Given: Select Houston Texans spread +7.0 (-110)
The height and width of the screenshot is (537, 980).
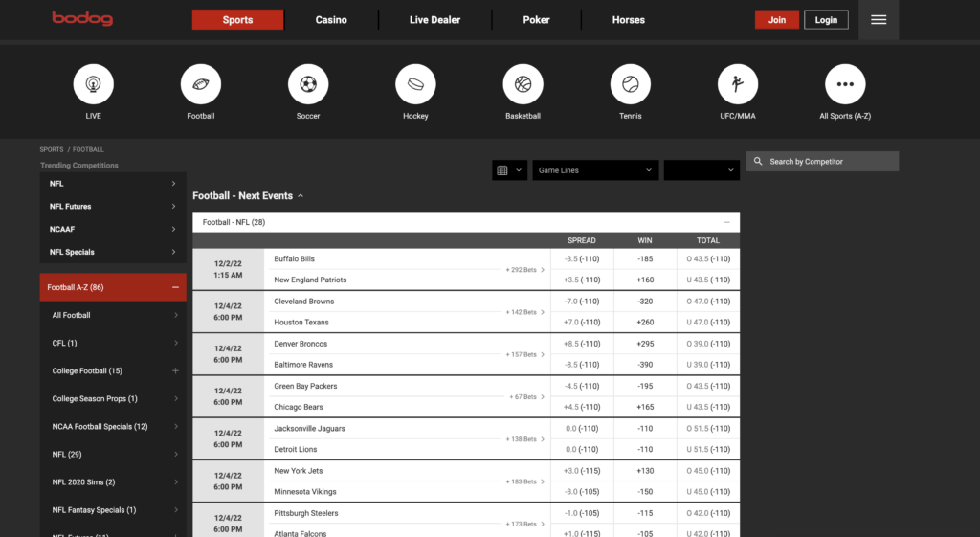Looking at the screenshot, I should 582,322.
